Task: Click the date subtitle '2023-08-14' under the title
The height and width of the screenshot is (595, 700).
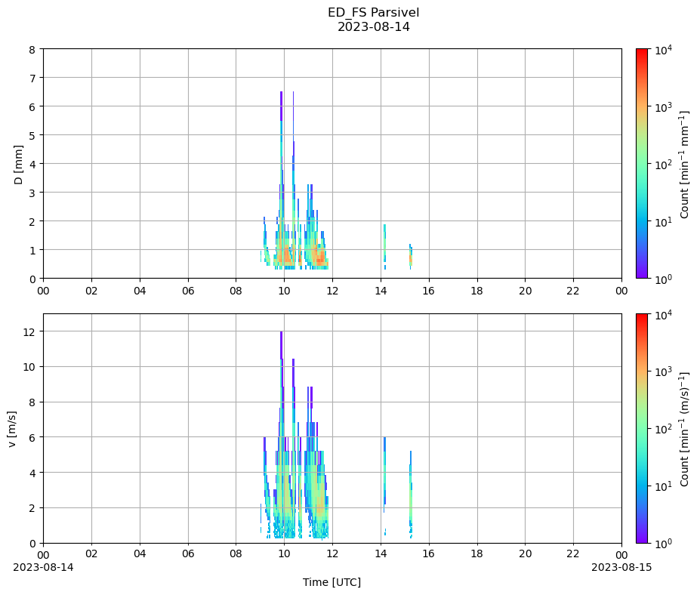Action: 373,26
